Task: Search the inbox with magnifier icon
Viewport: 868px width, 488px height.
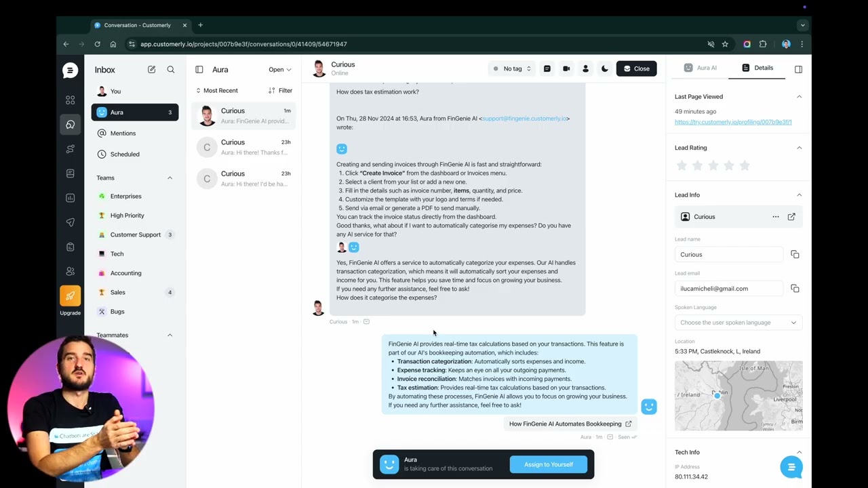Action: tap(171, 70)
